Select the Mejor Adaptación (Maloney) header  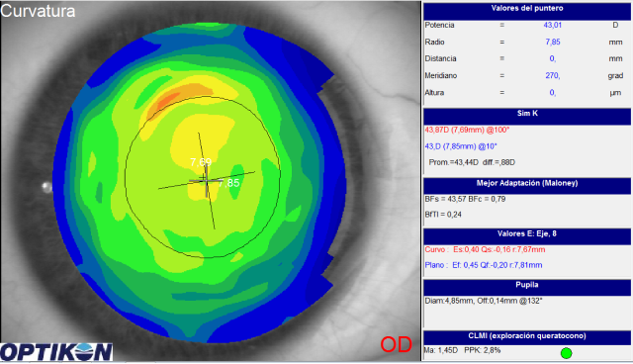click(527, 186)
